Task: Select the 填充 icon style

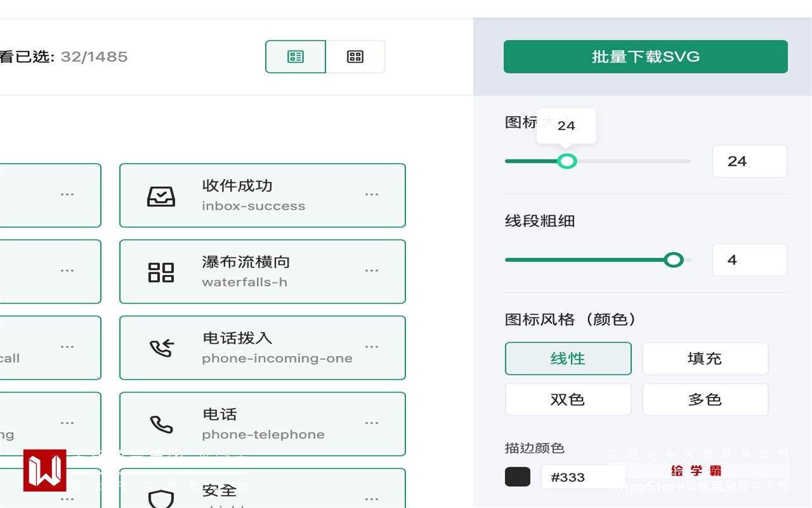Action: [705, 359]
